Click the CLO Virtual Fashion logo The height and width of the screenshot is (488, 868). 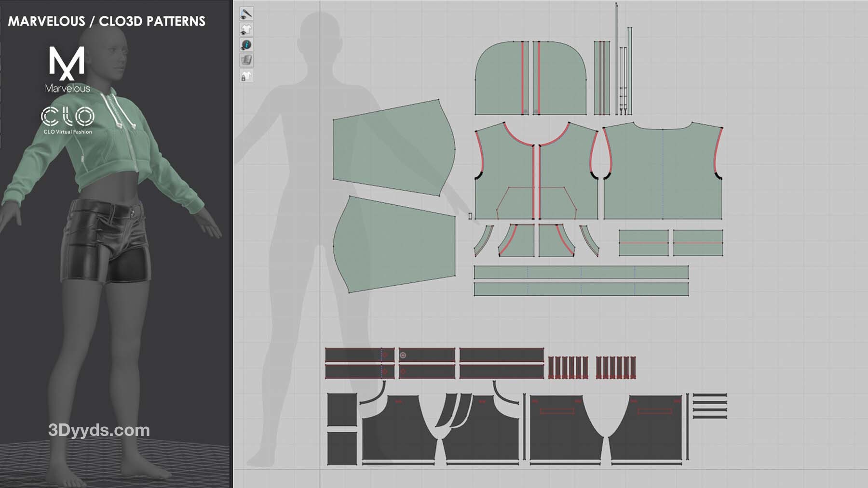pos(68,120)
